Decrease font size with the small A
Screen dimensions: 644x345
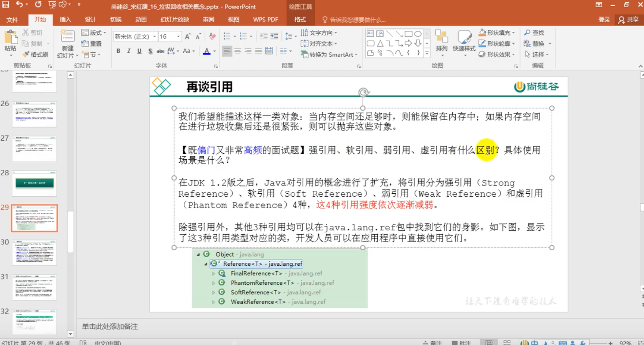[198, 36]
